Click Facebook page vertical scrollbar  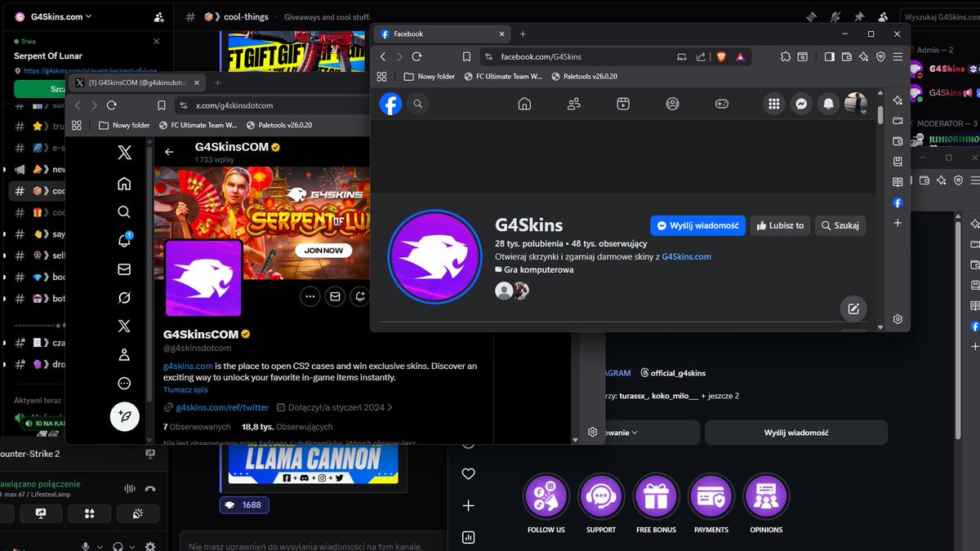[880, 114]
